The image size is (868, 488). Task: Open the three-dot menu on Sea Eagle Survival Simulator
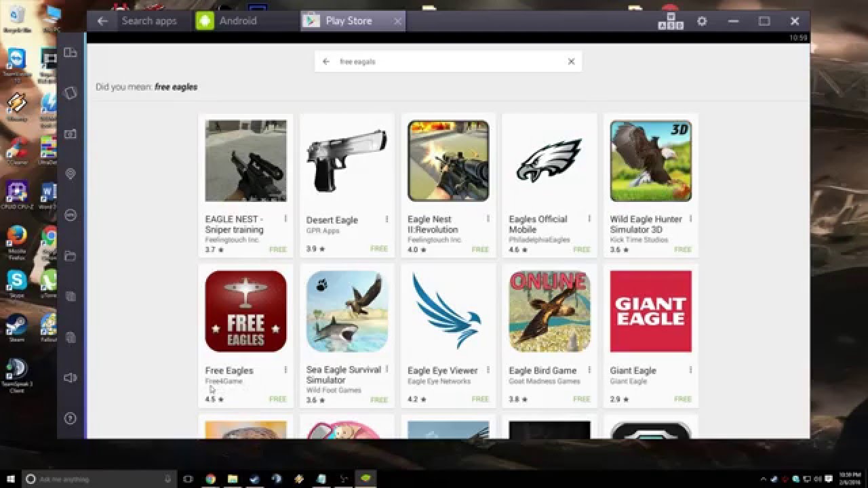[387, 369]
